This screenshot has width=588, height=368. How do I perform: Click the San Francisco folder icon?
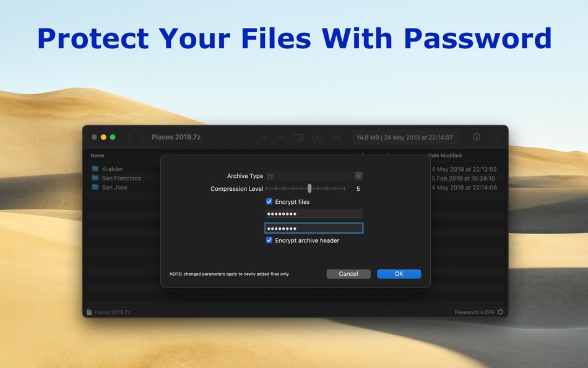click(95, 178)
